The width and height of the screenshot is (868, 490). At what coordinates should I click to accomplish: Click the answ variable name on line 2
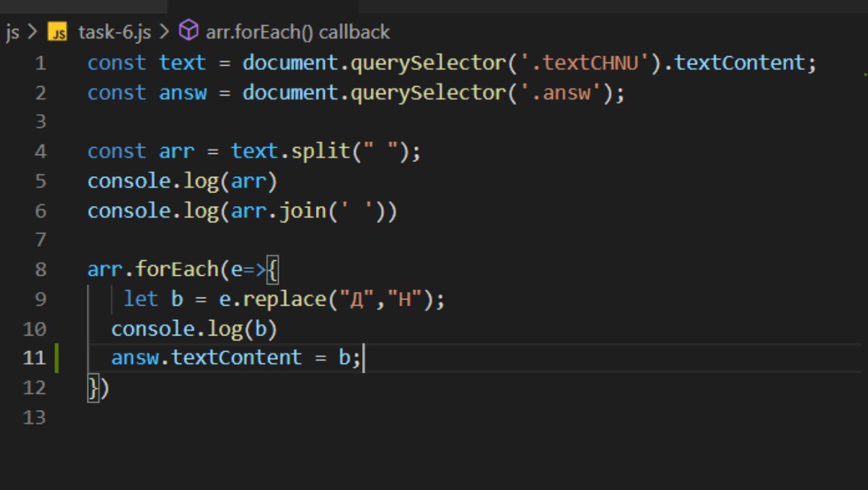[183, 93]
